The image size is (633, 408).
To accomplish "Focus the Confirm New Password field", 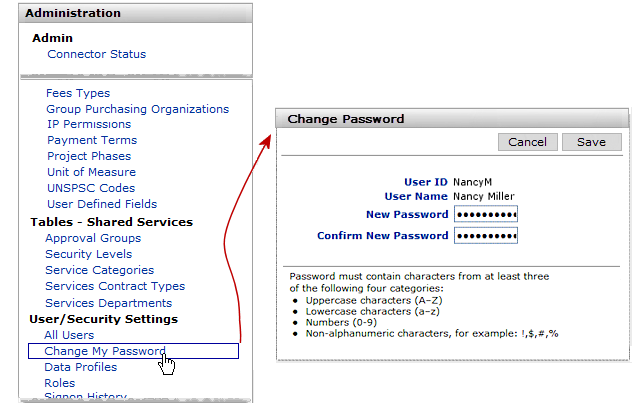I will (x=485, y=236).
